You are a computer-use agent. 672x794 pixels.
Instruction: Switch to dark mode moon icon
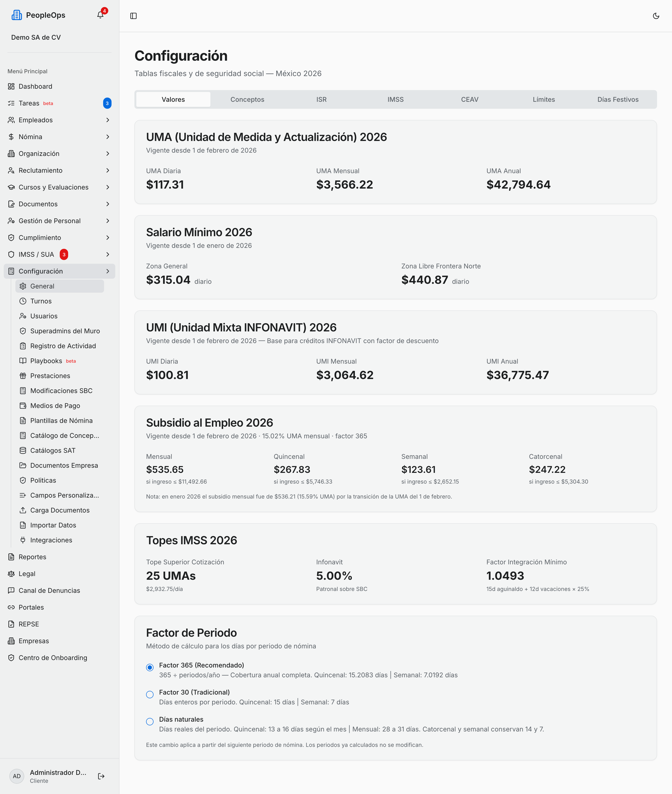click(656, 16)
